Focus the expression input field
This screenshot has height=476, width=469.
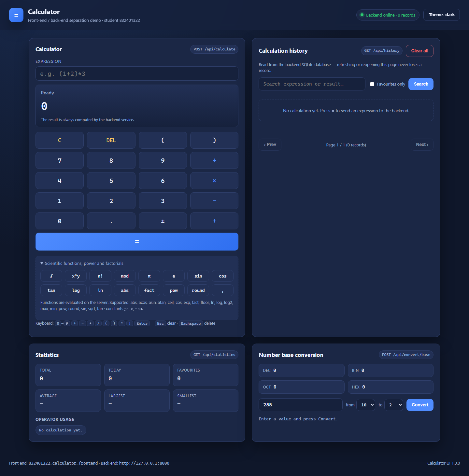pyautogui.click(x=137, y=74)
